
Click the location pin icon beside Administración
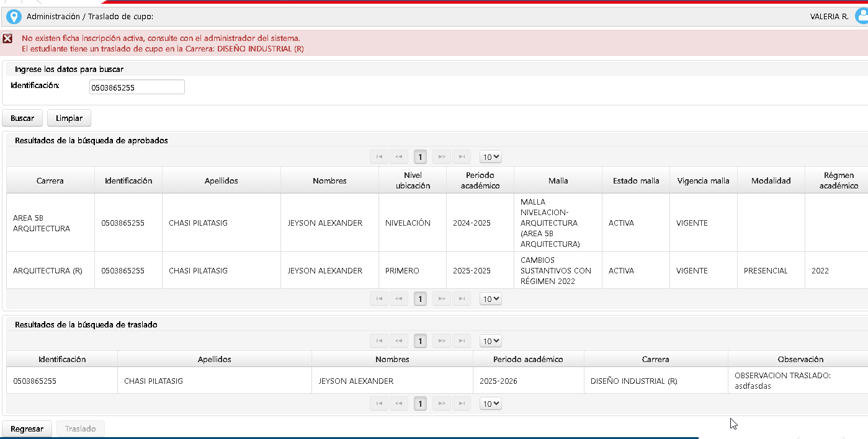tap(14, 17)
